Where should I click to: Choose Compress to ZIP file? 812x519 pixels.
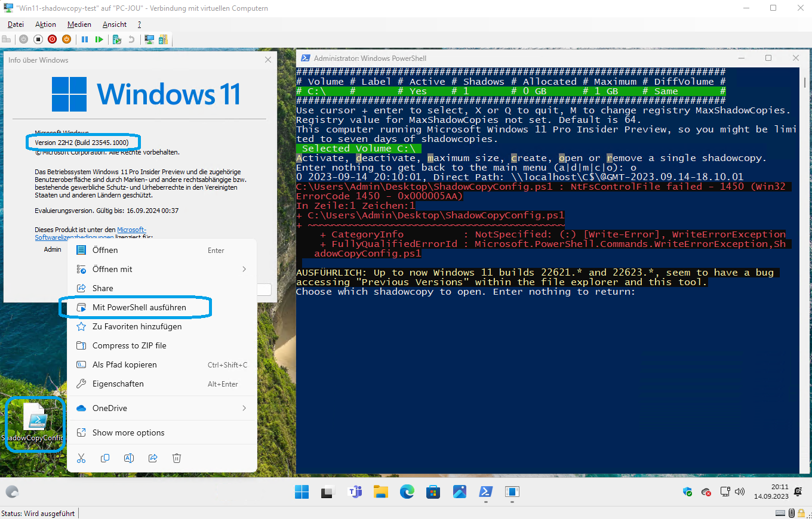click(162, 345)
